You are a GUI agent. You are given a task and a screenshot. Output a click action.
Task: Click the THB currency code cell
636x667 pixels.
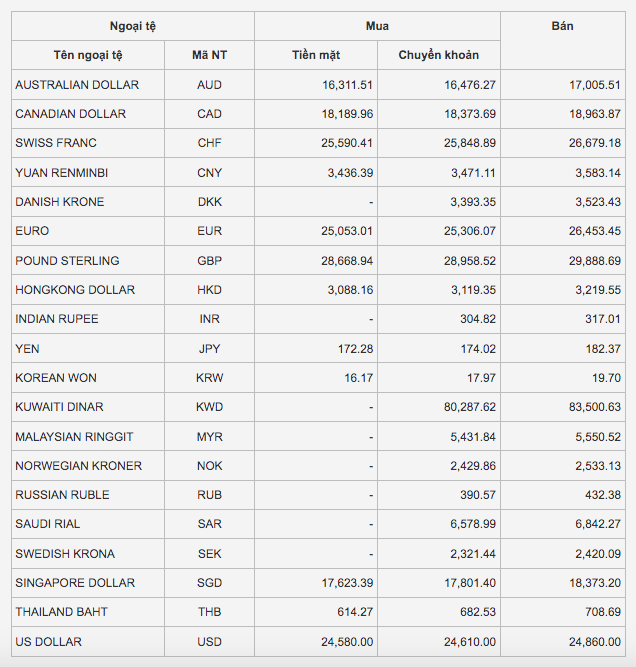[x=209, y=611]
